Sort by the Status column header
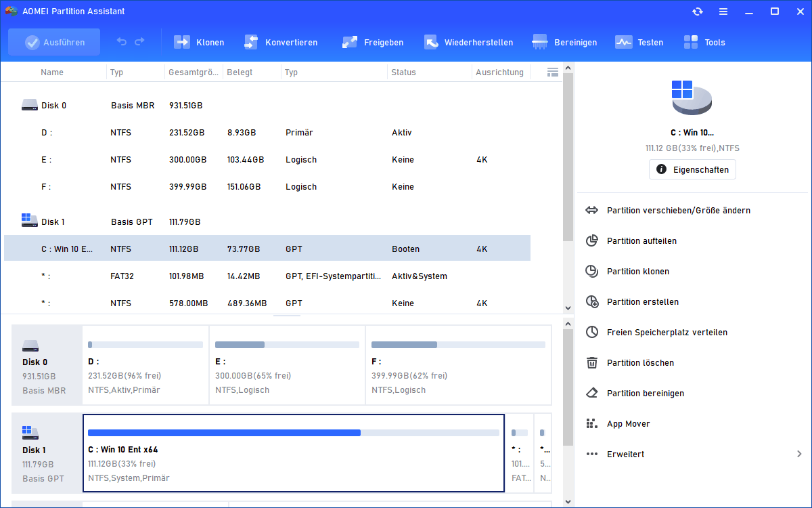The image size is (812, 508). [x=403, y=72]
